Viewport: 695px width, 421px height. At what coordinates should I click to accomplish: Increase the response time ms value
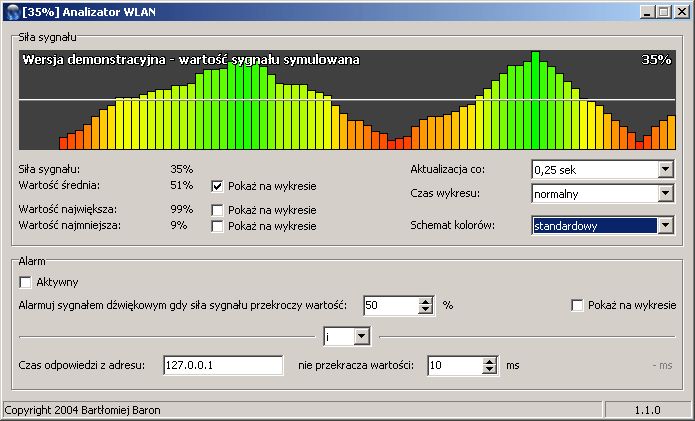[x=489, y=361]
